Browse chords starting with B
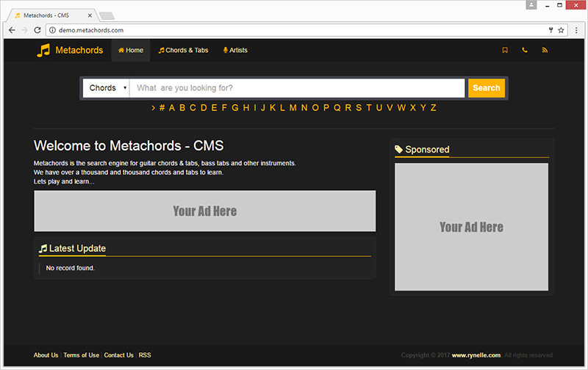The image size is (588, 370). click(182, 108)
